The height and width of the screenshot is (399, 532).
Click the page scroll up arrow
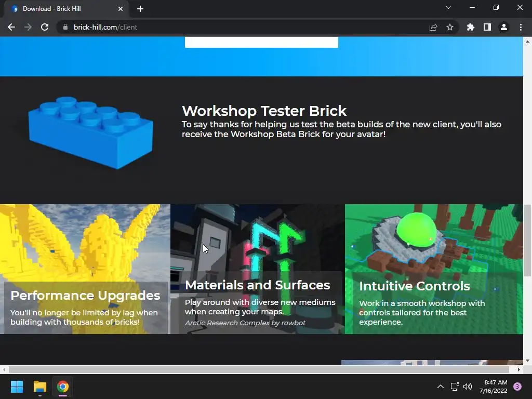[x=528, y=42]
